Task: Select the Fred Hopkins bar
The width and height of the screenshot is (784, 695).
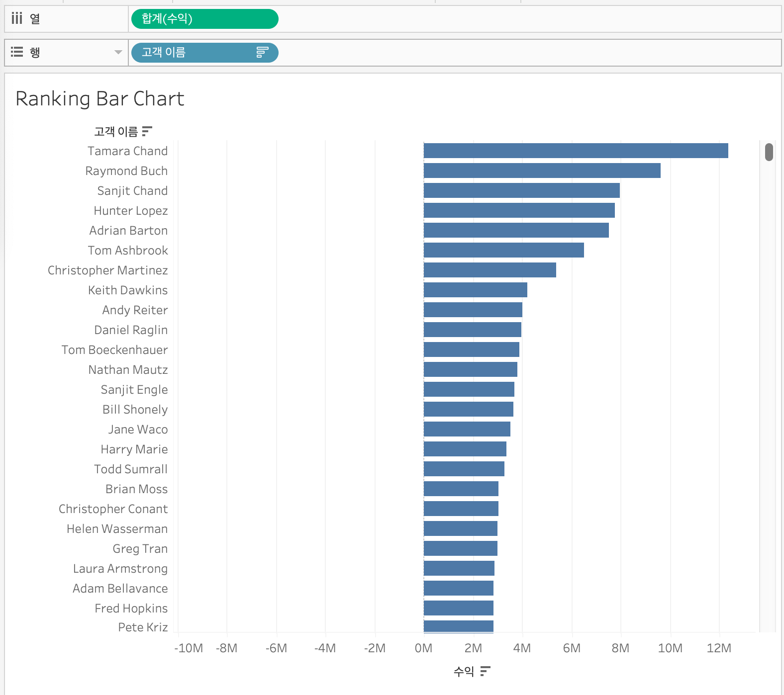Action: pyautogui.click(x=458, y=608)
